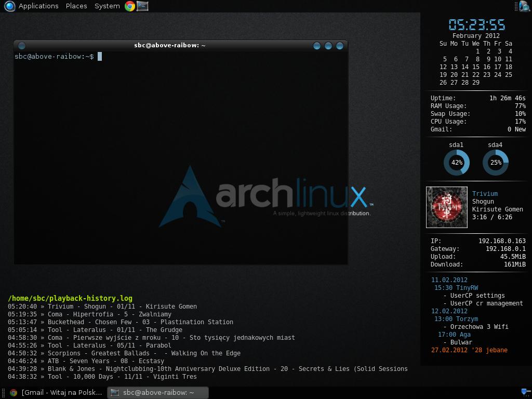The width and height of the screenshot is (532, 399).
Task: Launch Terminal from the top panel launcher
Action: pyautogui.click(x=142, y=6)
